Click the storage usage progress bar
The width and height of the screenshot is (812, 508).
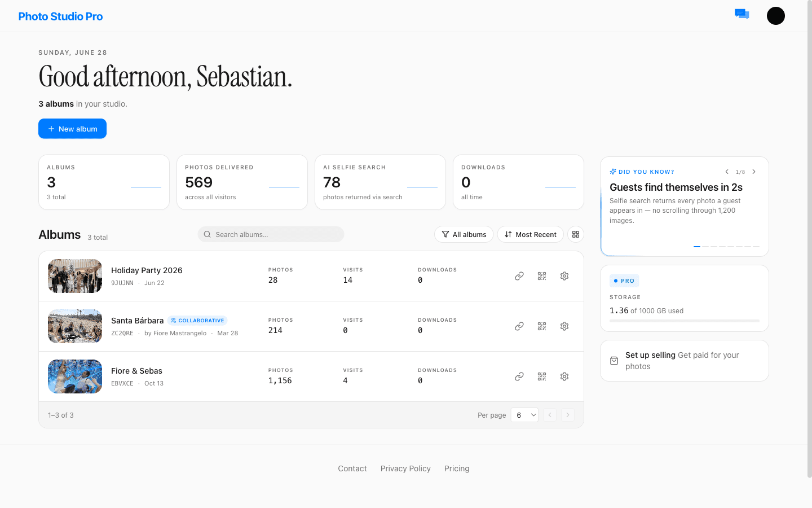click(685, 321)
